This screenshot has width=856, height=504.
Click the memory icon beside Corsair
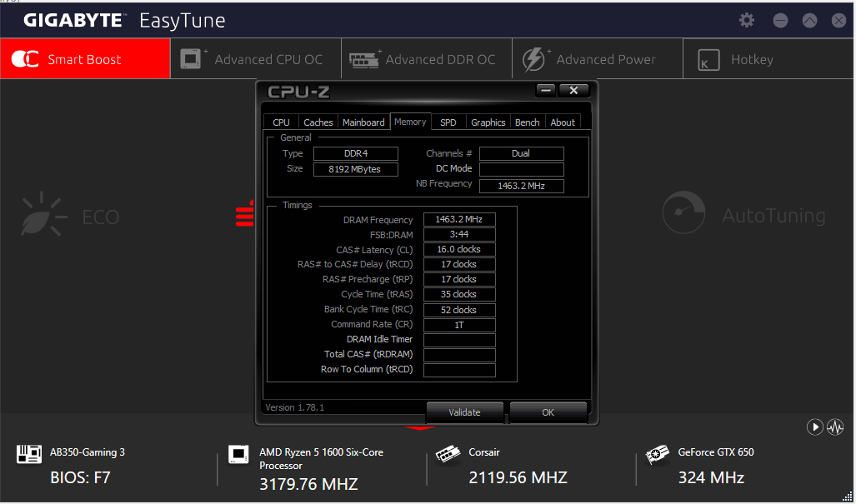(448, 454)
